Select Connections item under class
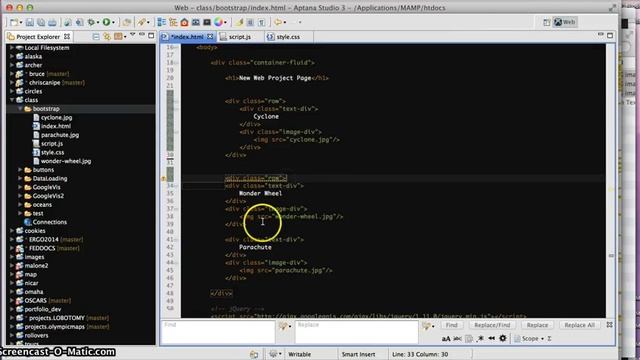This screenshot has height=360, width=640. [x=49, y=222]
